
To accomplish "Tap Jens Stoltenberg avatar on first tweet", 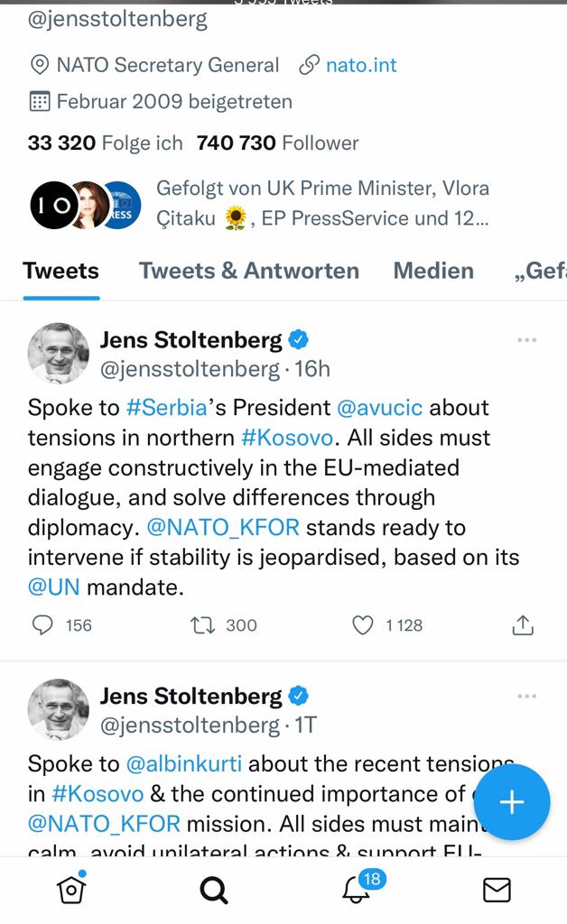I will [59, 353].
